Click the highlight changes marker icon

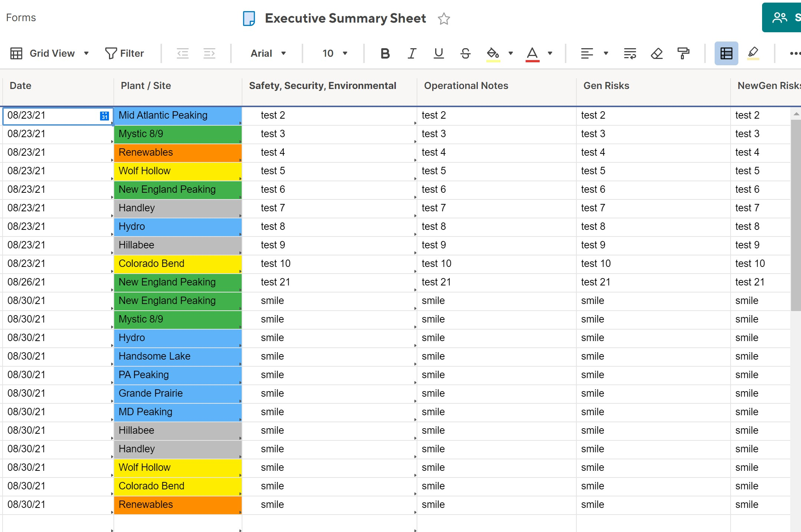pyautogui.click(x=753, y=53)
